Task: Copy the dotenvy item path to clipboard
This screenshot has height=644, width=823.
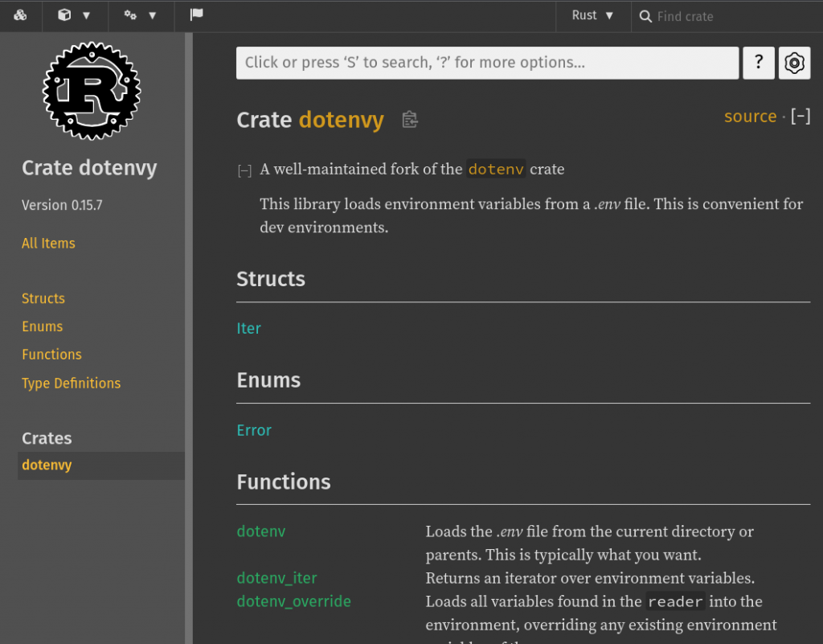Action: pos(410,120)
